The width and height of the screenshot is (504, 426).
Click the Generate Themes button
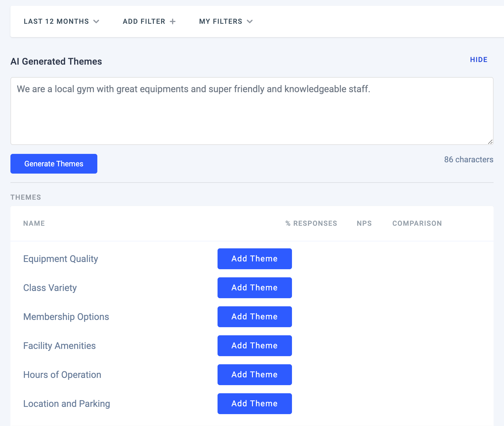pos(54,164)
